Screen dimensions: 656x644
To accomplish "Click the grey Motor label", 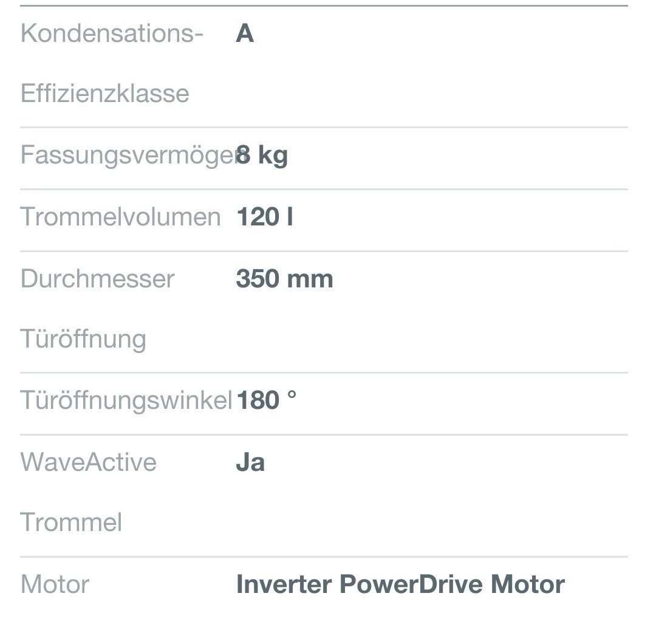I will (x=55, y=584).
